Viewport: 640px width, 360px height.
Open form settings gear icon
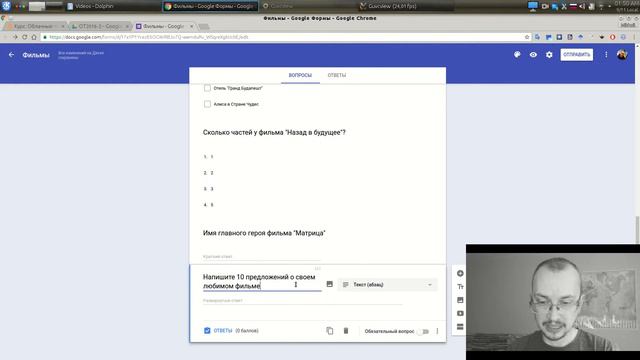pos(549,55)
